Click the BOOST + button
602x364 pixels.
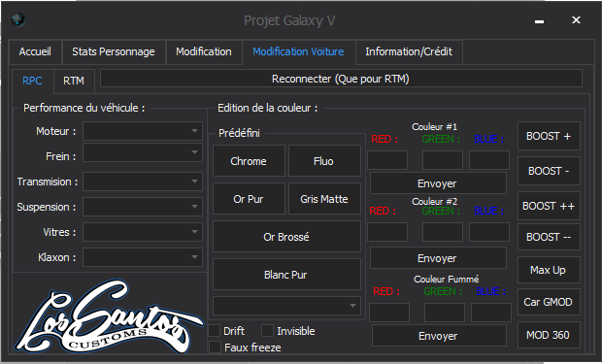click(x=549, y=136)
